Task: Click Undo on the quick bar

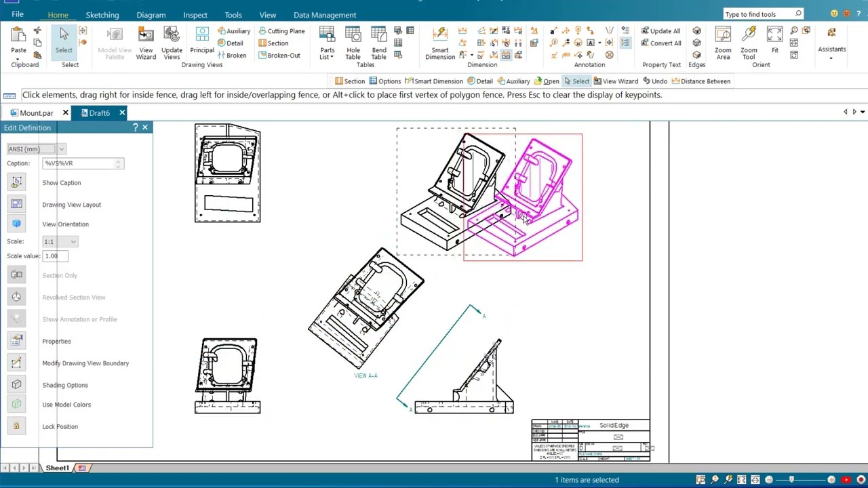Action: pos(655,81)
